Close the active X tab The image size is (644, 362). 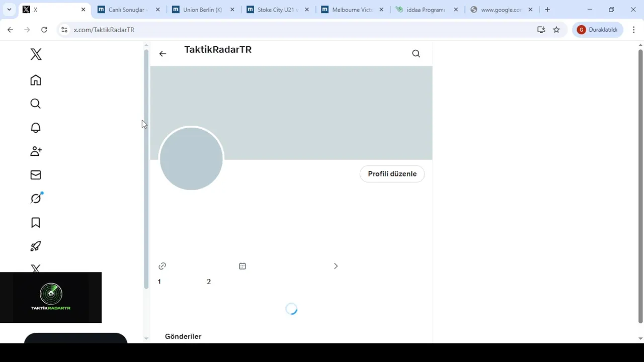[84, 10]
